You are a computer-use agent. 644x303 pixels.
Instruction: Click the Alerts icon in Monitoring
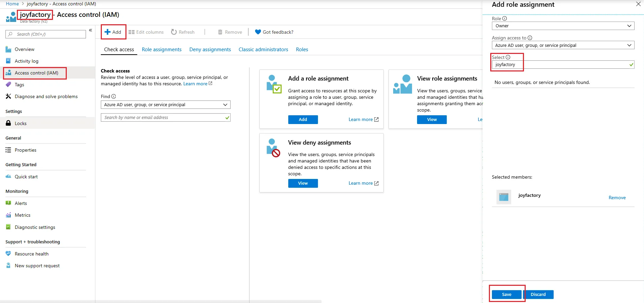[x=8, y=203]
